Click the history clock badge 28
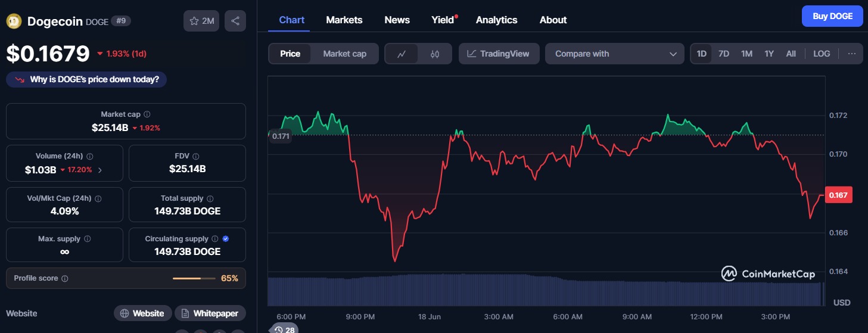Screen dimensions: 868x333 [x=284, y=329]
